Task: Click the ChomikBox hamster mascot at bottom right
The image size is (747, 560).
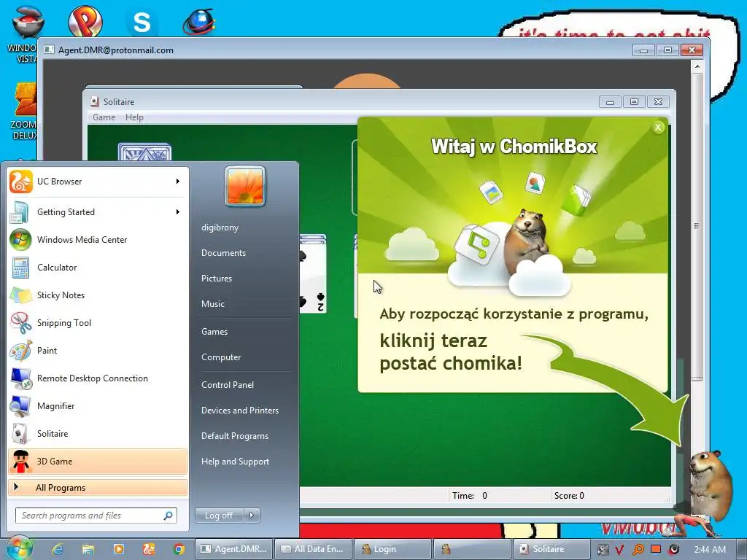Action: coord(711,486)
